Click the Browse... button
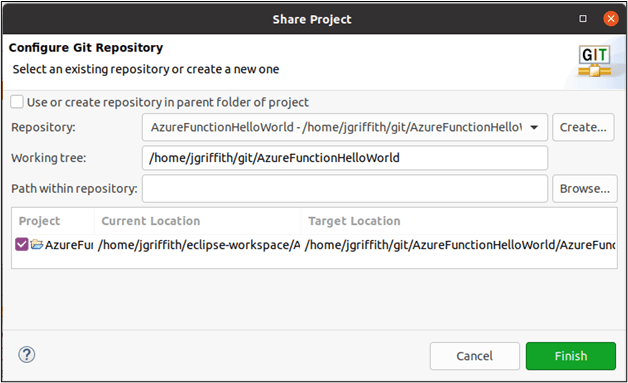 (585, 188)
